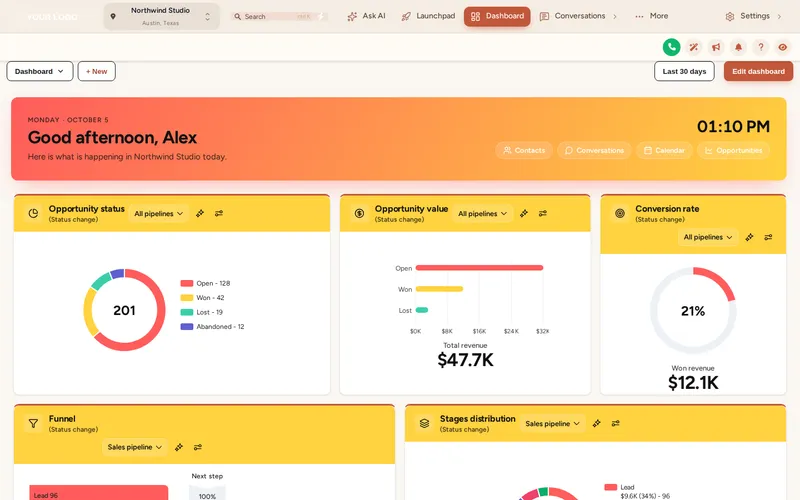Image resolution: width=800 pixels, height=500 pixels.
Task: Click the Stages distribution layers icon
Action: pos(424,423)
